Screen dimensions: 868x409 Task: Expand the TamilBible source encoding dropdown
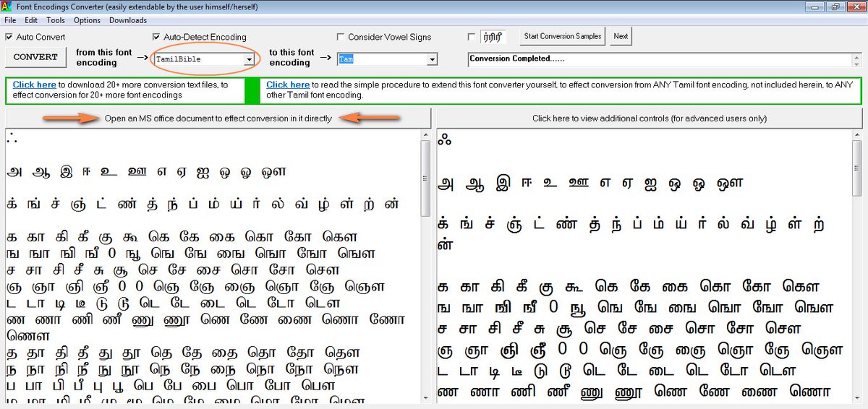coord(249,59)
